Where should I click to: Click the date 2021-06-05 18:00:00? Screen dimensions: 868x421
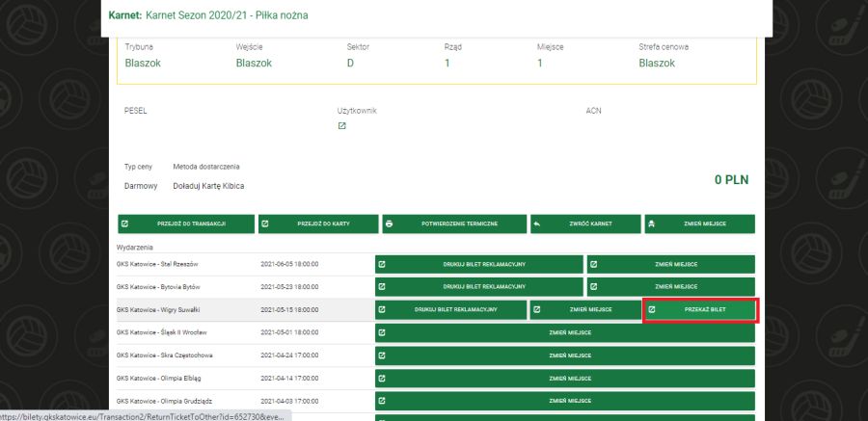tap(289, 264)
